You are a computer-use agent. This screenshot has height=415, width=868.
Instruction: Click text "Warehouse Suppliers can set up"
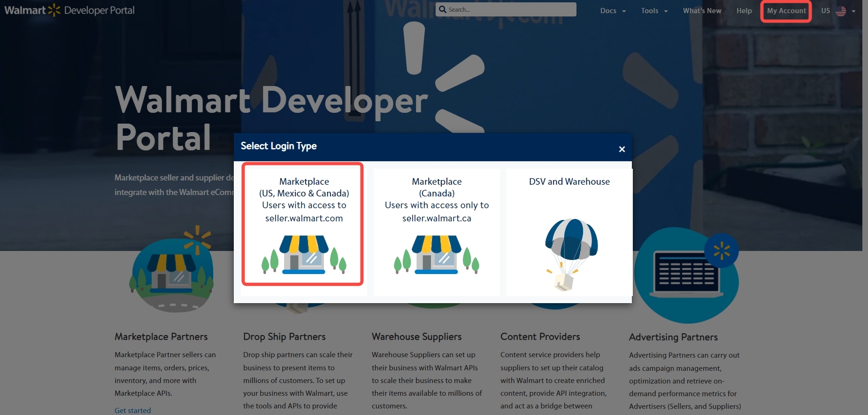[x=423, y=355]
